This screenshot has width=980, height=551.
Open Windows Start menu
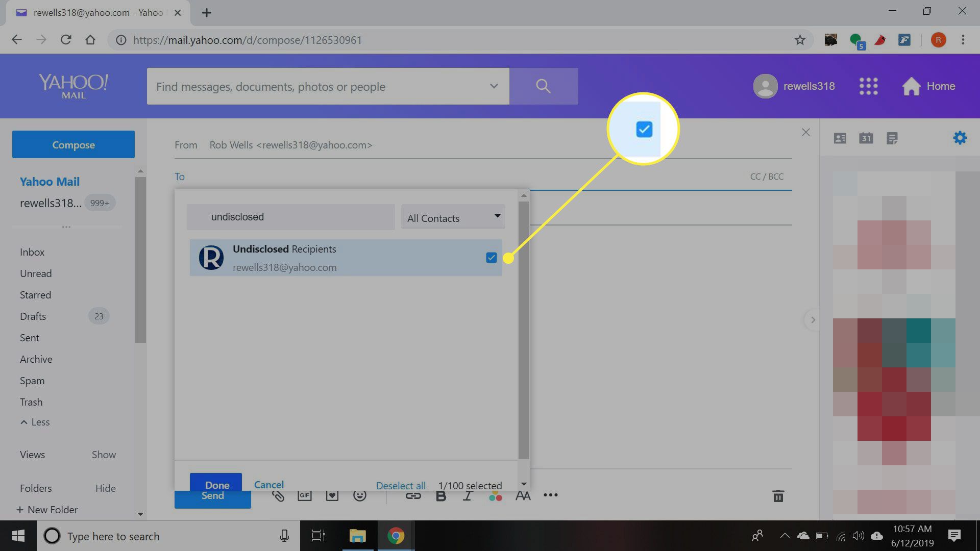tap(18, 536)
